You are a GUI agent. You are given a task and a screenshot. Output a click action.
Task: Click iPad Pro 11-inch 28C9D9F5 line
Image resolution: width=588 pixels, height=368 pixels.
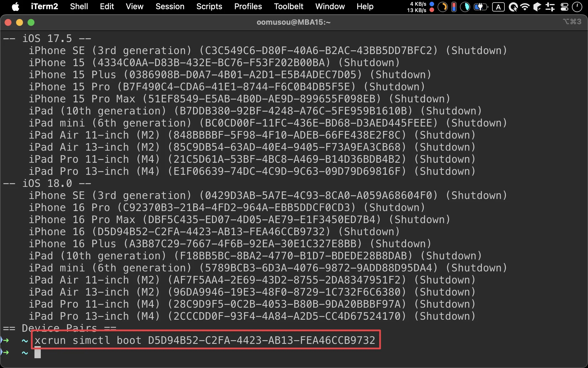click(x=252, y=304)
